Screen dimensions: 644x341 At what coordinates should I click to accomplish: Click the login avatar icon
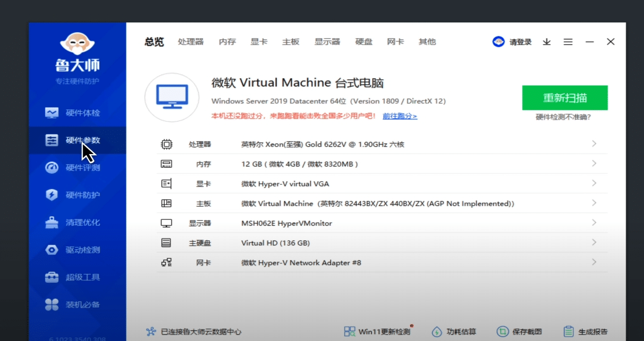tap(498, 42)
